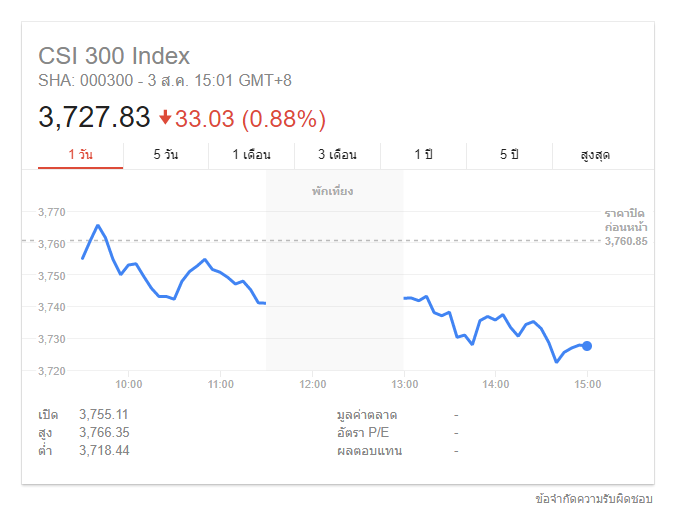Click the ราคาปิดก่อนหน้า previous close label
The image size is (675, 524).
[x=625, y=221]
